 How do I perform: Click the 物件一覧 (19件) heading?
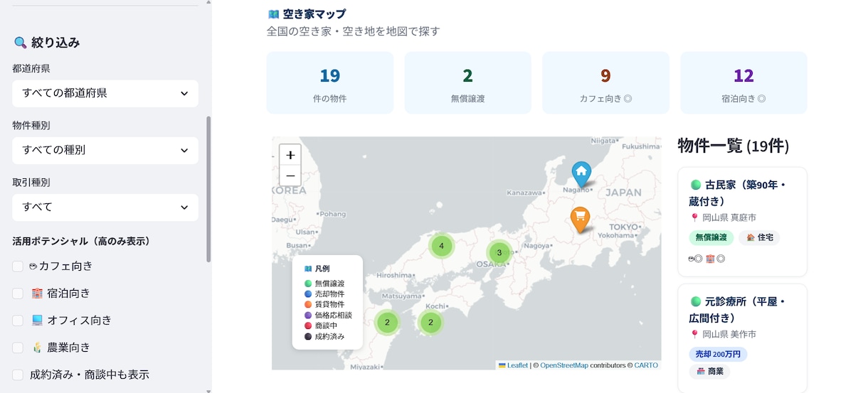[734, 146]
